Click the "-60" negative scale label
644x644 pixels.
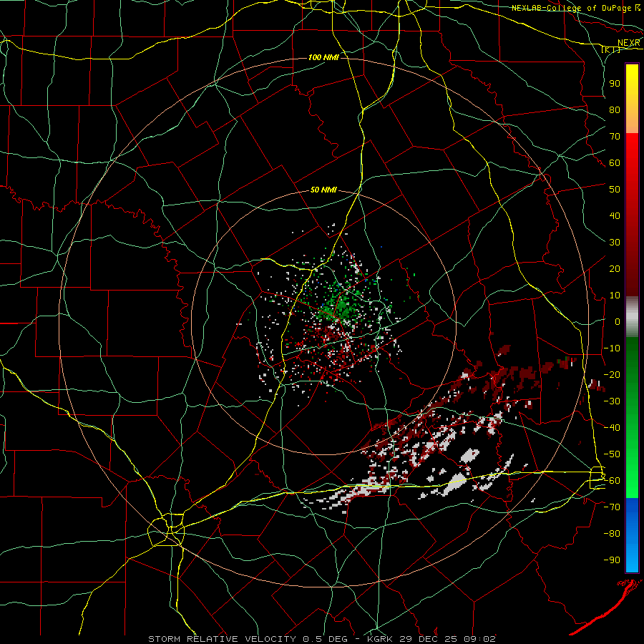coord(612,481)
